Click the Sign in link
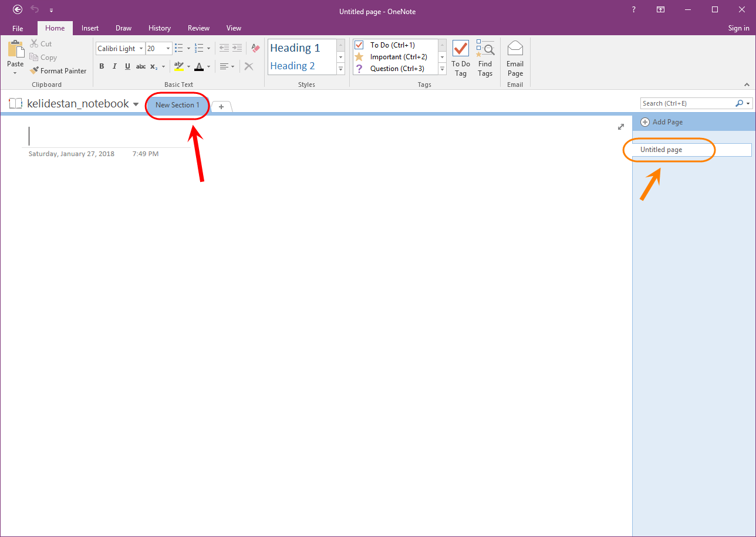Image resolution: width=756 pixels, height=537 pixels. coord(738,28)
